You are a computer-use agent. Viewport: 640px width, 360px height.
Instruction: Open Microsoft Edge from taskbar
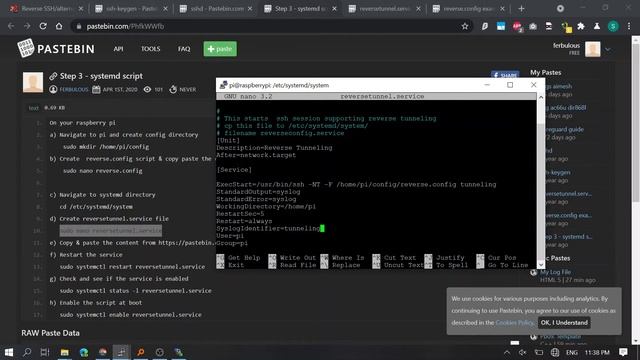(x=84, y=352)
